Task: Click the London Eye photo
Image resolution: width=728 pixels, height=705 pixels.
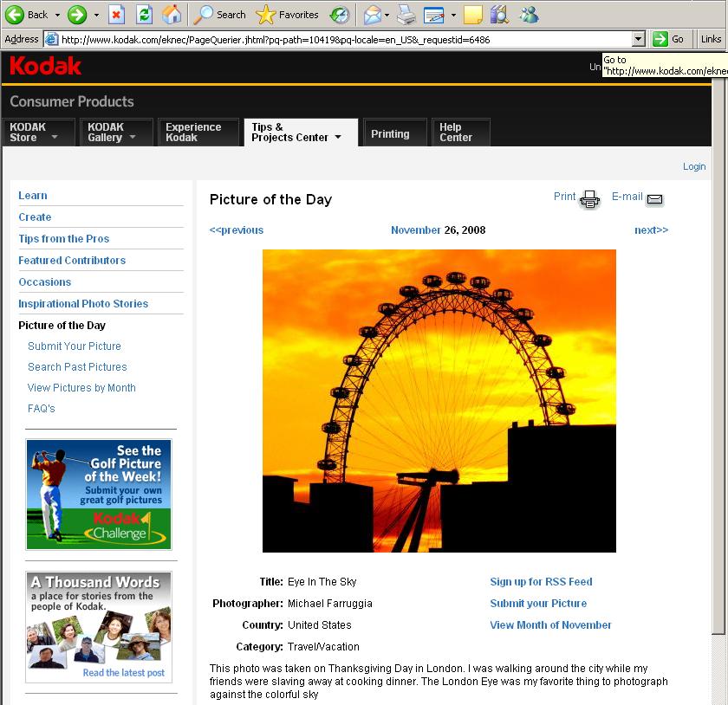Action: (x=439, y=401)
